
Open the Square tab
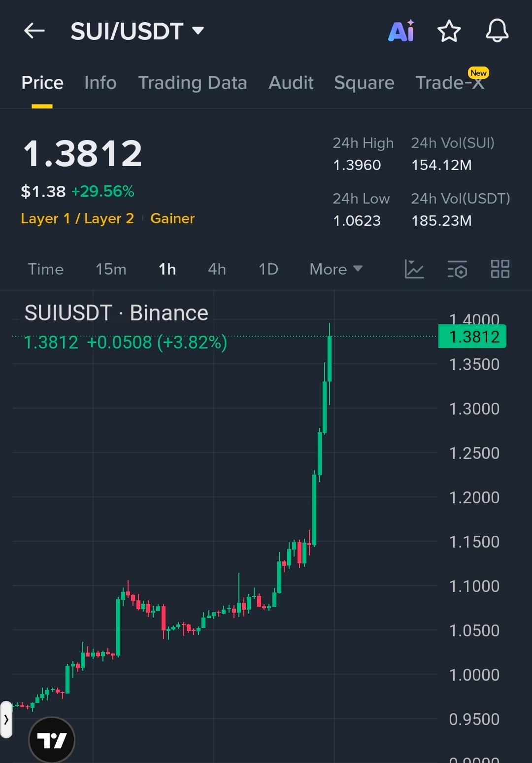[364, 83]
